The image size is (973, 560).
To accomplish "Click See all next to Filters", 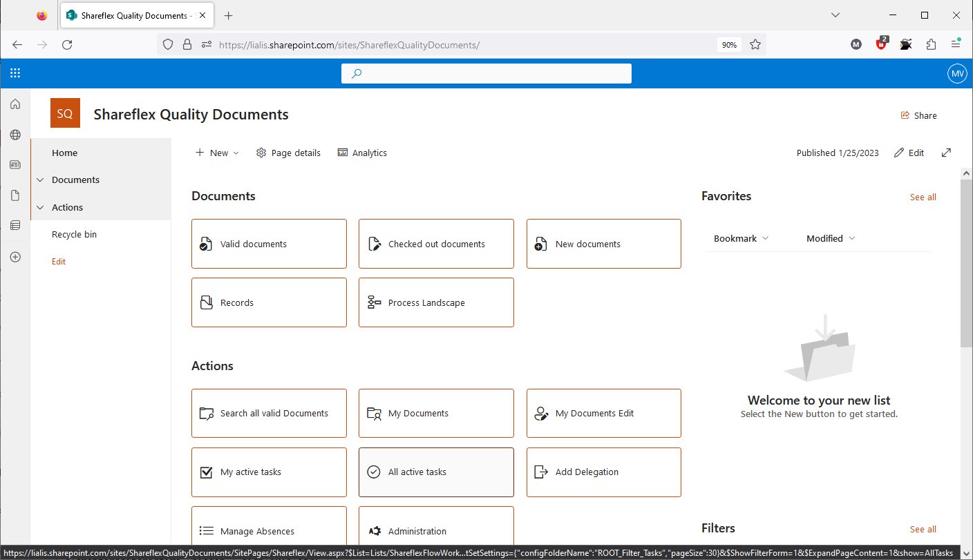I will [x=923, y=529].
